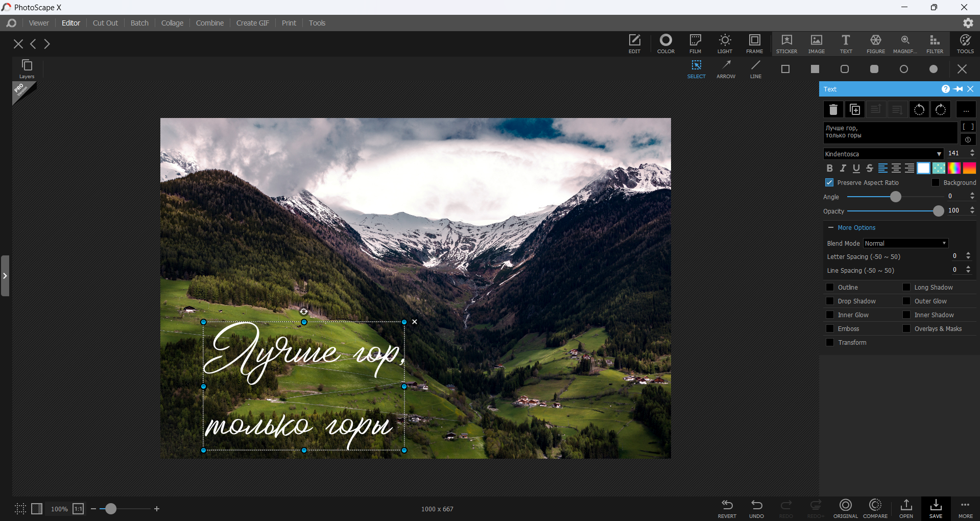Enable the Outline checkbox
The width and height of the screenshot is (980, 521).
coord(830,288)
